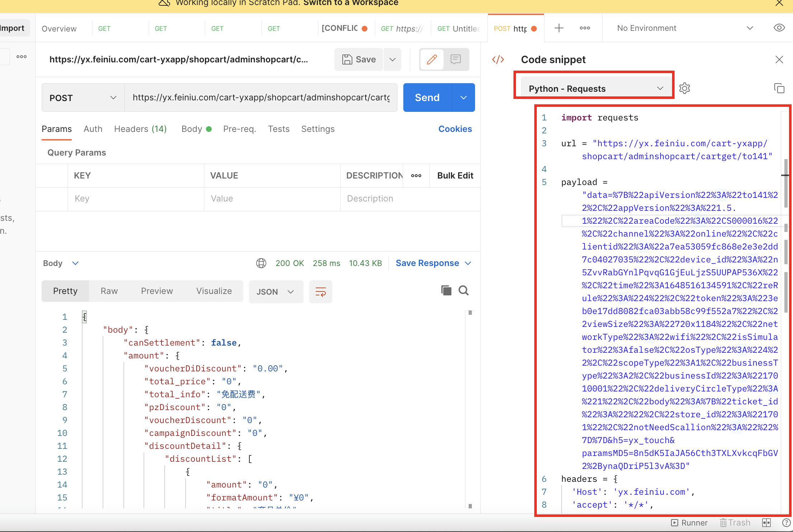Open the Python - Requests language dropdown
This screenshot has width=793, height=532.
[596, 89]
